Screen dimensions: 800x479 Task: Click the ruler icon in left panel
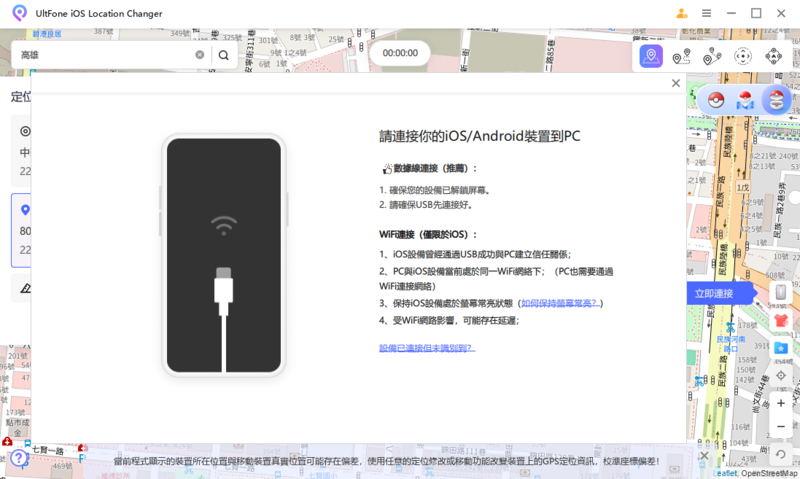pyautogui.click(x=26, y=288)
